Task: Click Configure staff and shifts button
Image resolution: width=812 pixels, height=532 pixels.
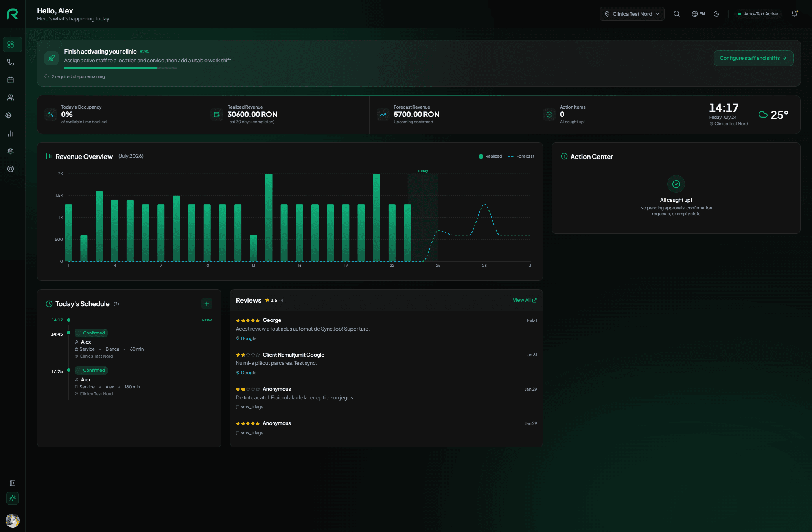Action: pos(753,58)
